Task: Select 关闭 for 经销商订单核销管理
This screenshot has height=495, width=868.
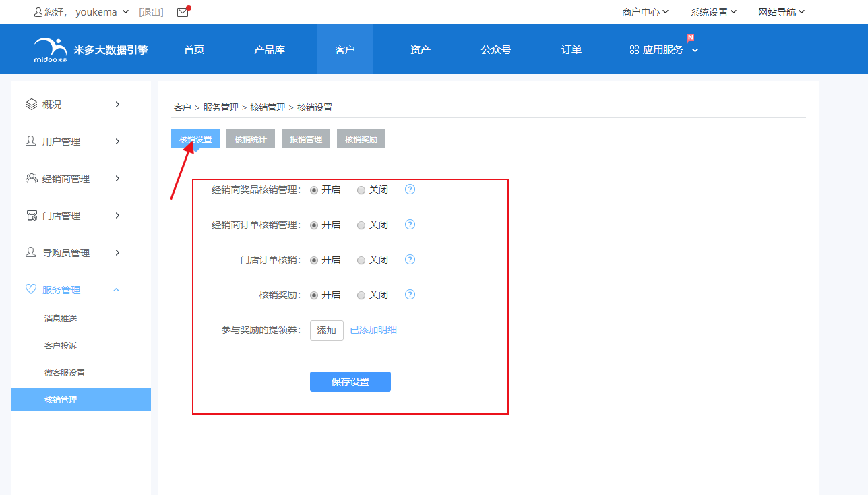Action: pos(361,225)
